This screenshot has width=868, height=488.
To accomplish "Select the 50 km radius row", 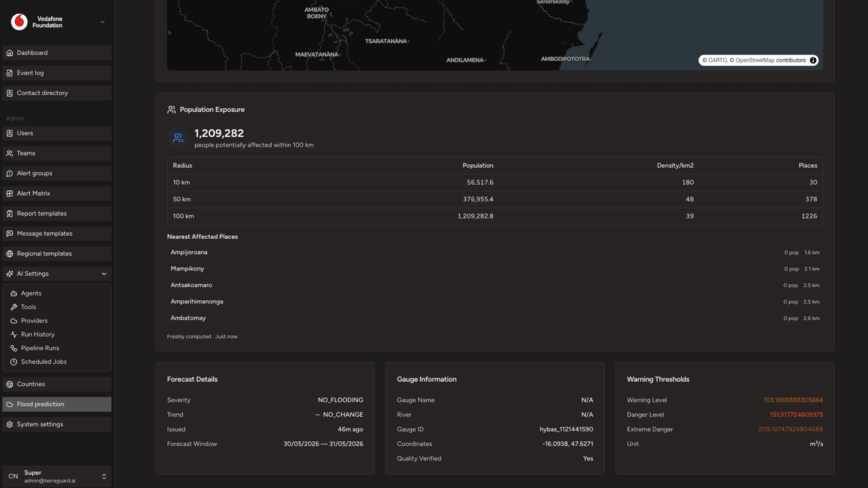I will tap(495, 199).
